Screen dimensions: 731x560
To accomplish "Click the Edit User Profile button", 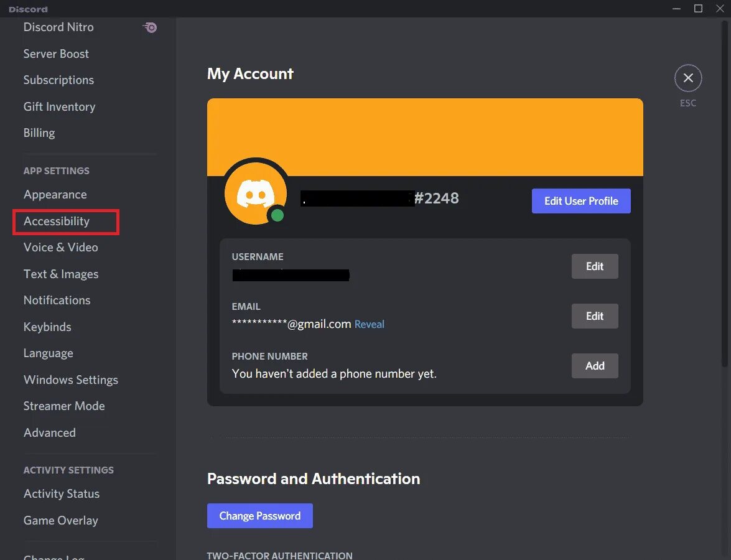I will 581,201.
